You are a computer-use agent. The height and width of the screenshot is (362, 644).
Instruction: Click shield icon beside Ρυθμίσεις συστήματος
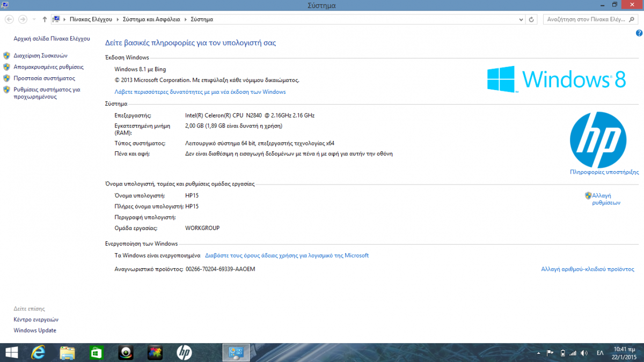pyautogui.click(x=6, y=90)
